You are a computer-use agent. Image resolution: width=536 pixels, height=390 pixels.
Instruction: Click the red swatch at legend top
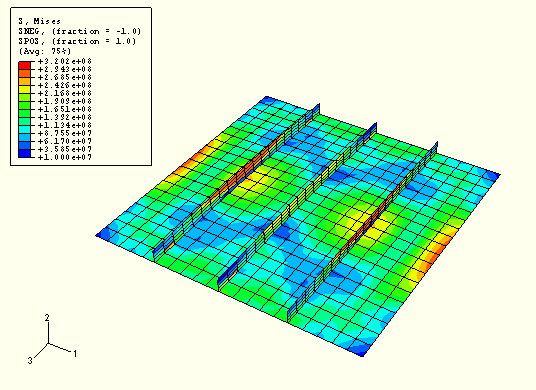[x=25, y=65]
